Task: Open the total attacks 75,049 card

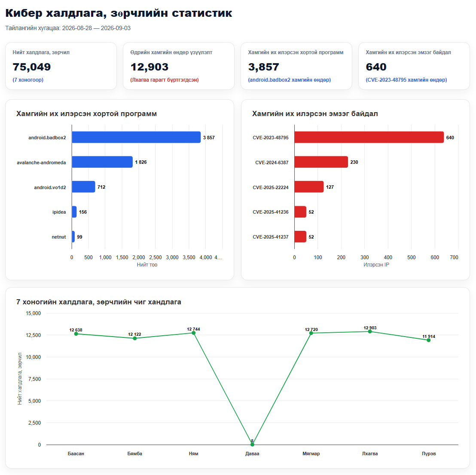Action: point(61,66)
